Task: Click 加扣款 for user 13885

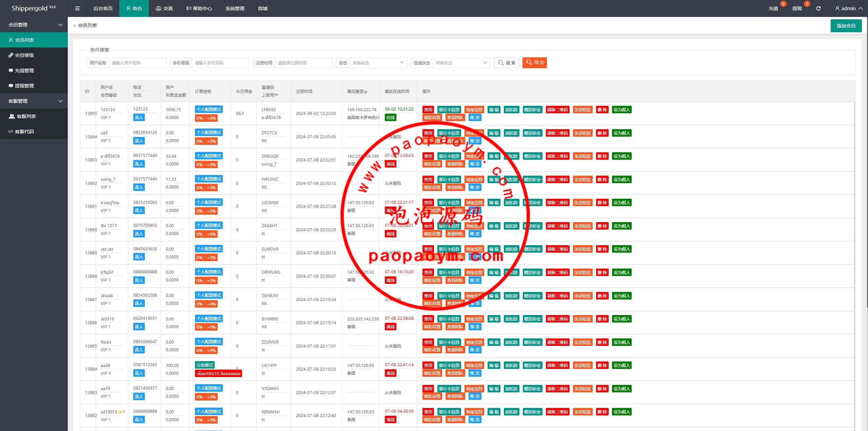Action: coord(511,342)
